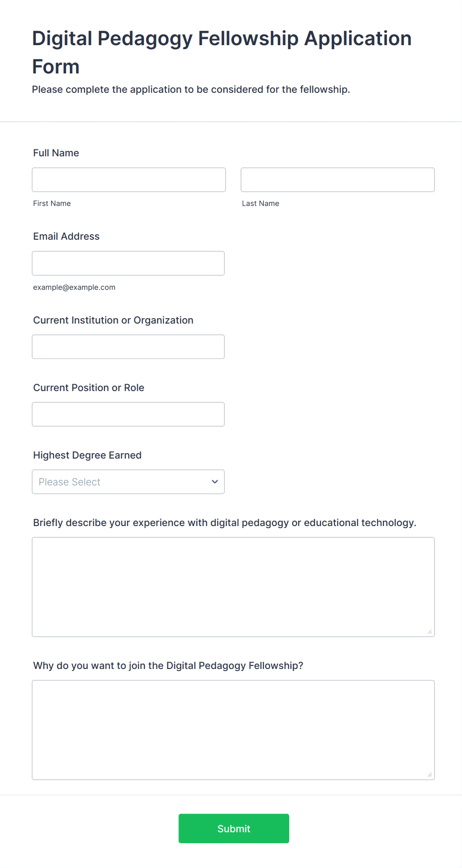This screenshot has height=868, width=462.
Task: Click the Full Name label
Action: [x=56, y=153]
